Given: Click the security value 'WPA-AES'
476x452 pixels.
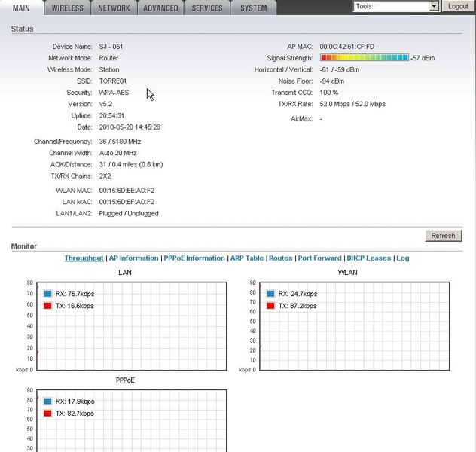Looking at the screenshot, I should tap(114, 93).
